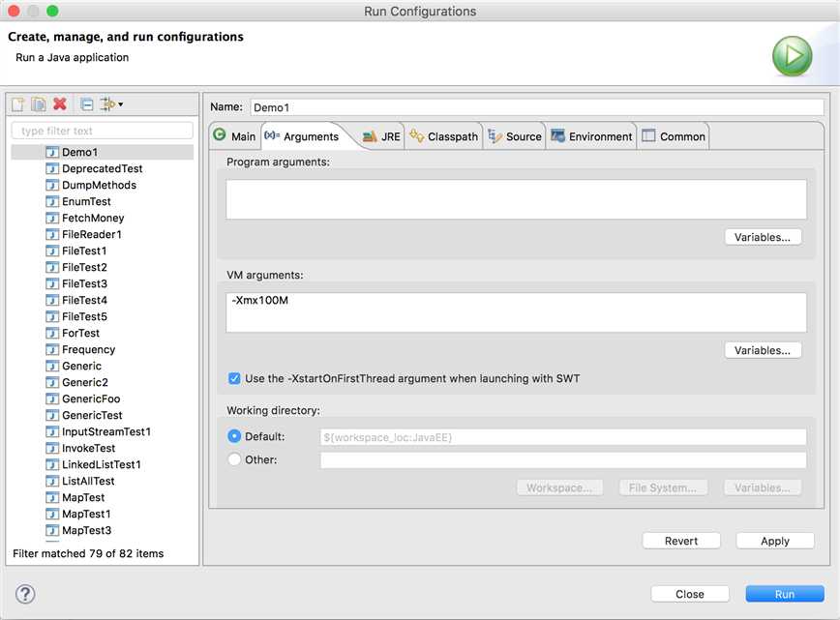This screenshot has height=620, width=840.
Task: Click the Java icon beside MapTest
Action: (52, 497)
